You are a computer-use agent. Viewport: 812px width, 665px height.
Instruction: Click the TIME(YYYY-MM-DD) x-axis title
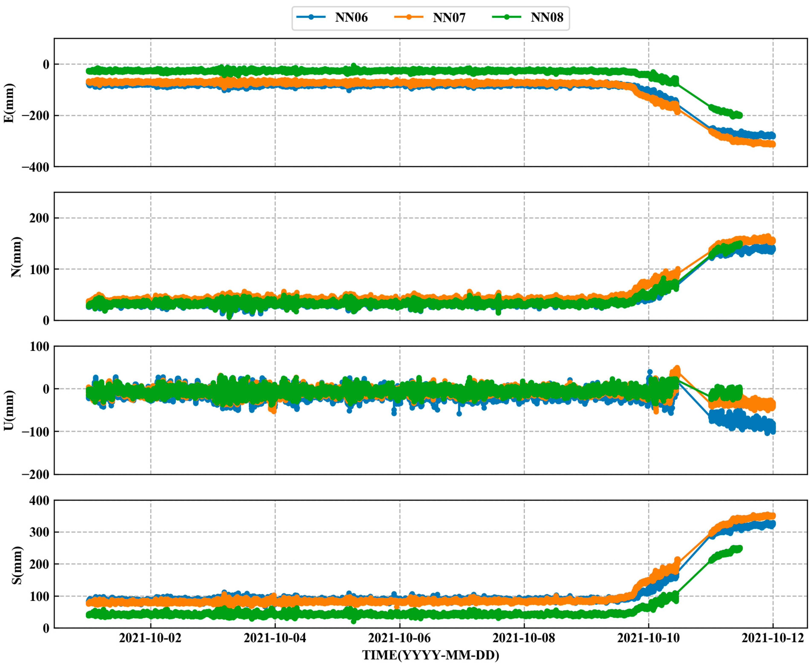point(431,655)
